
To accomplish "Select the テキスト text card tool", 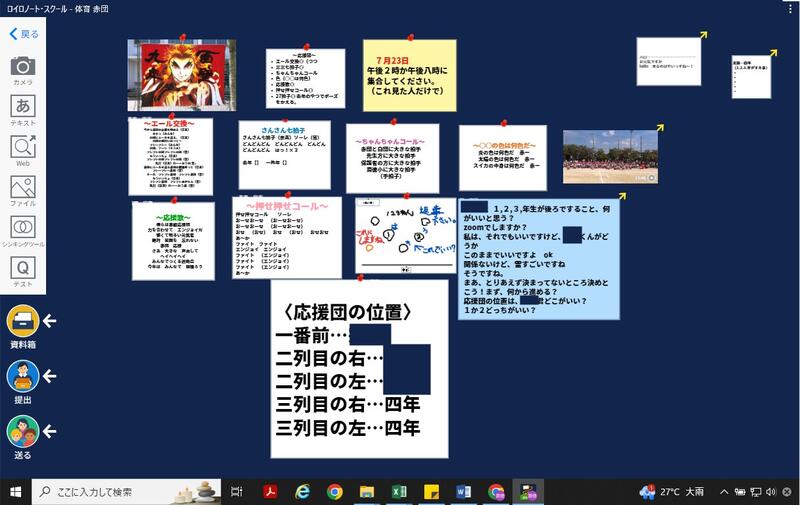I will pos(23,108).
